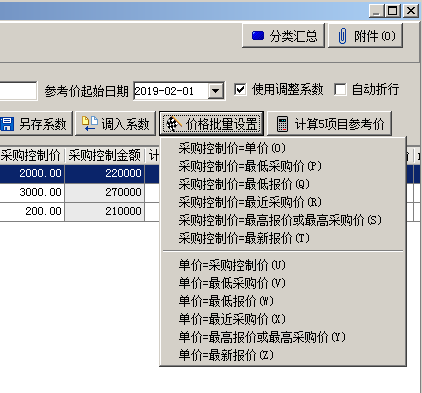Select the 200.00 price cell
Screen dimensions: 422x393
pos(32,211)
